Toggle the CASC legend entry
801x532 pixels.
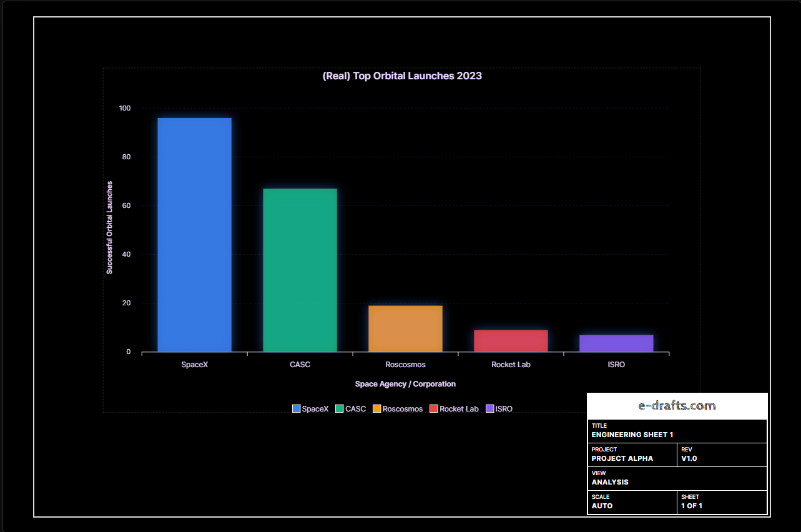(351, 409)
